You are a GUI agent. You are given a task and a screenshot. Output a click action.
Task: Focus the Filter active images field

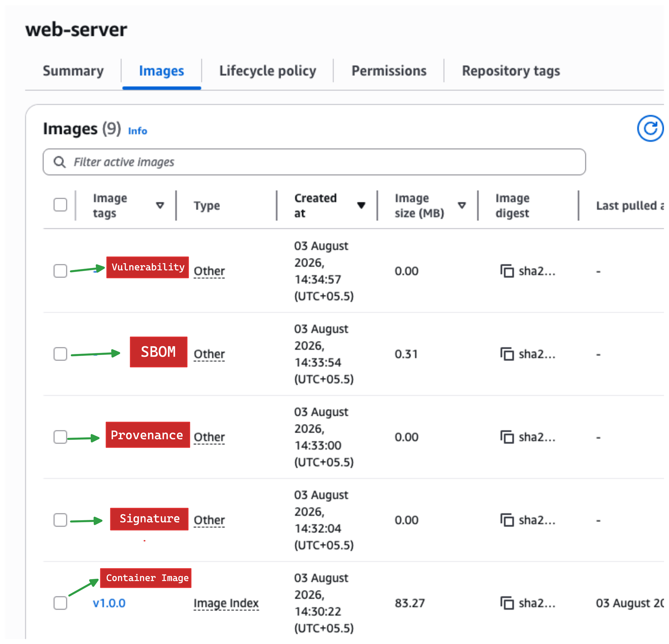click(x=314, y=162)
